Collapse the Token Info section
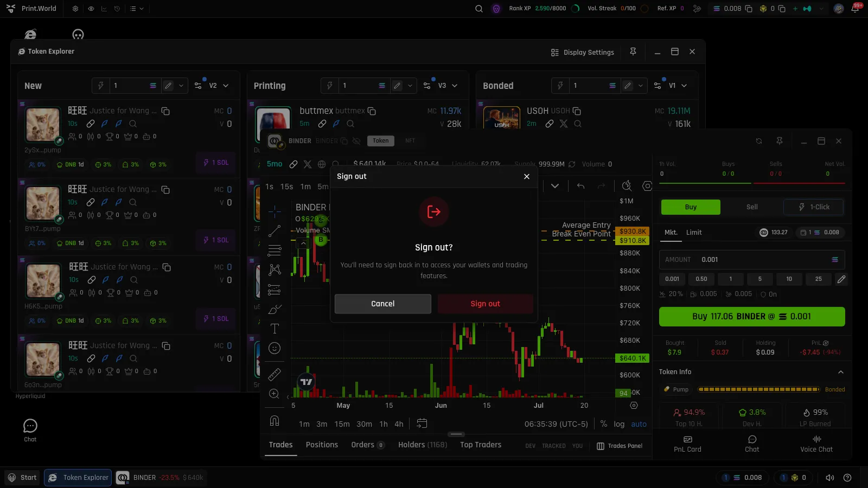The image size is (868, 488). (841, 372)
